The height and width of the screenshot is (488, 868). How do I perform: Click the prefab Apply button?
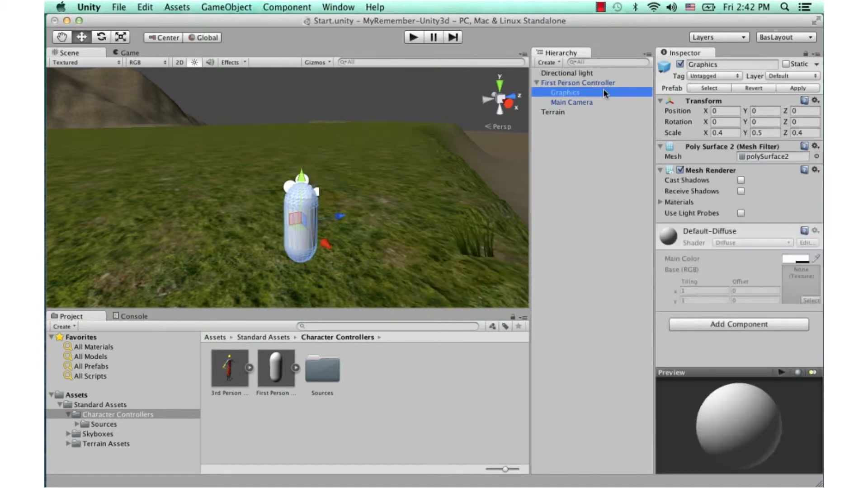coord(797,88)
